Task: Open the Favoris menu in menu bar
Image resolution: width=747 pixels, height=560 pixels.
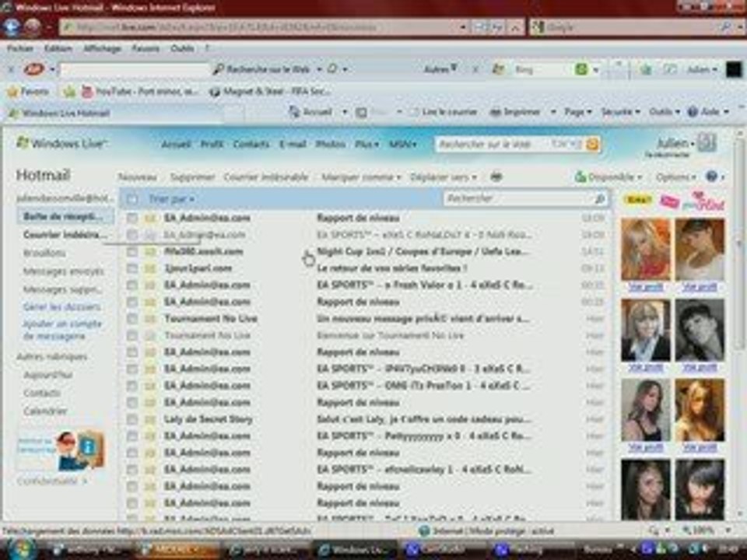Action: (146, 48)
